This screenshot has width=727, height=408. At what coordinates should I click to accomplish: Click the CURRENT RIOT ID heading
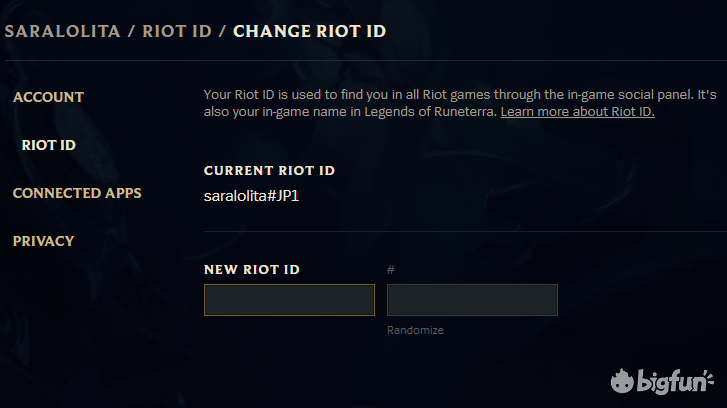point(269,171)
